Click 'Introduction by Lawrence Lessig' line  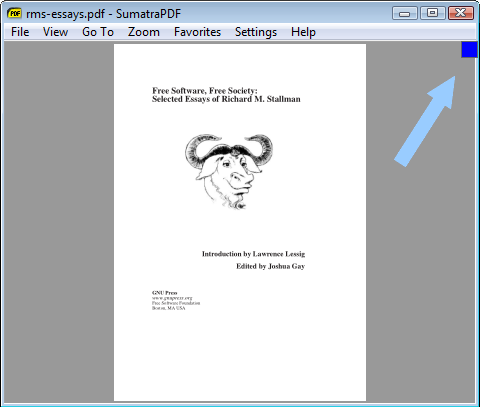(x=253, y=254)
